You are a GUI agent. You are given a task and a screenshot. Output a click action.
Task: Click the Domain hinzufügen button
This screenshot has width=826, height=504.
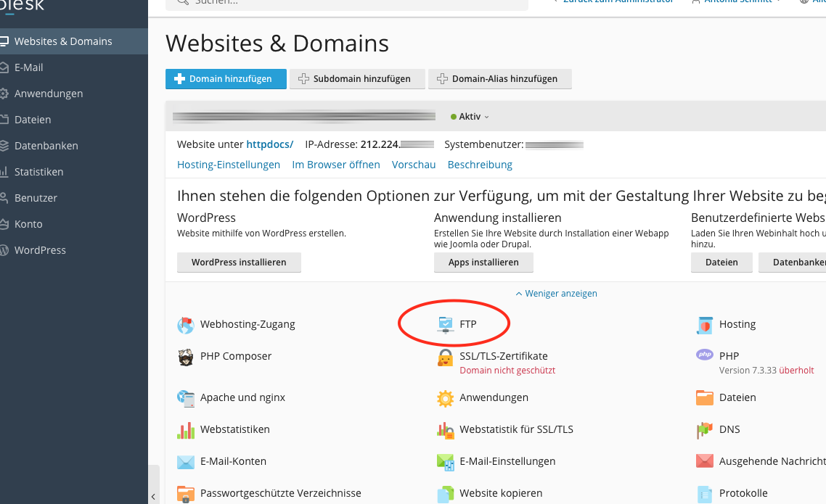226,78
